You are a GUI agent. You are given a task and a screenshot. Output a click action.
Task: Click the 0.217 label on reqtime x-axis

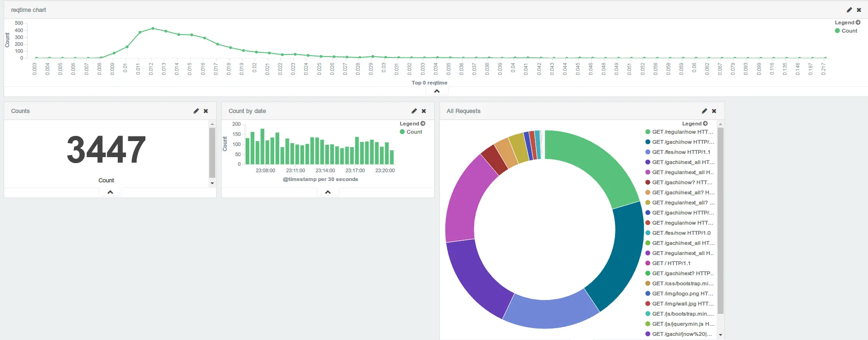[x=823, y=69]
